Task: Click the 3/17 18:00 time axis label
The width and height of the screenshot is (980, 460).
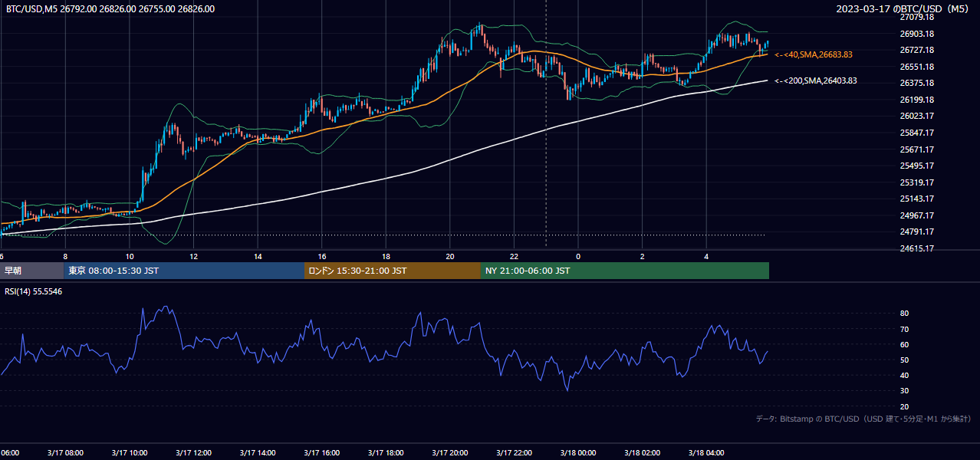Action: click(386, 452)
